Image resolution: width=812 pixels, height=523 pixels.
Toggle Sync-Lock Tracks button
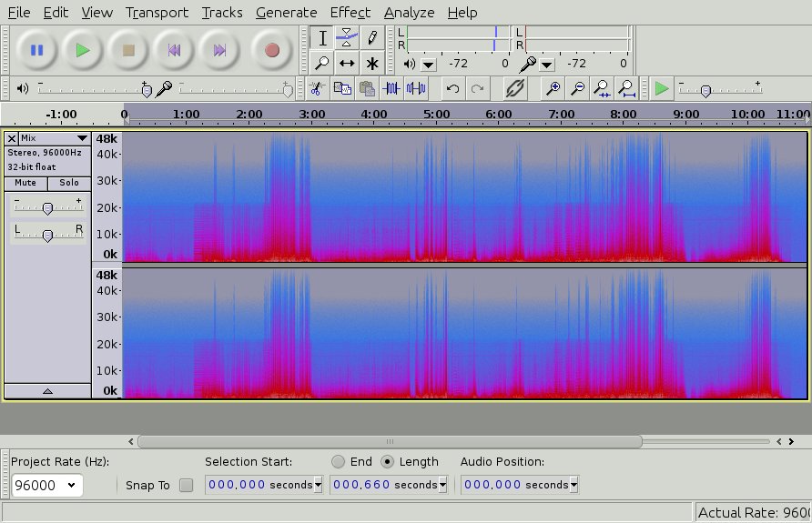(x=514, y=88)
